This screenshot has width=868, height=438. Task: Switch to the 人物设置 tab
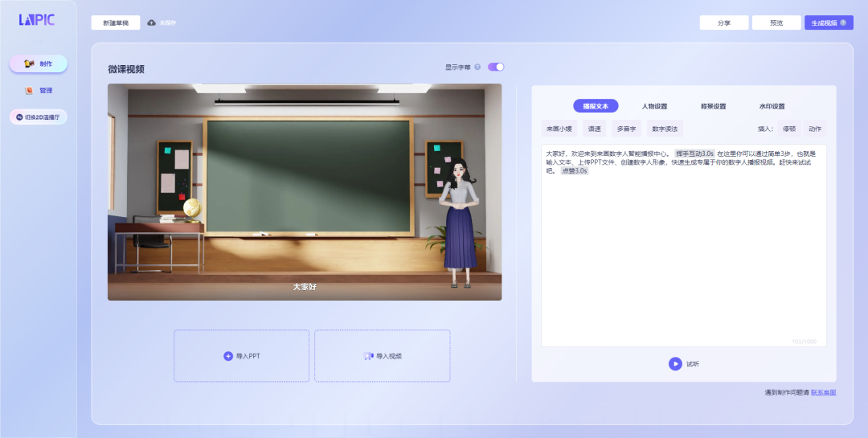point(654,106)
